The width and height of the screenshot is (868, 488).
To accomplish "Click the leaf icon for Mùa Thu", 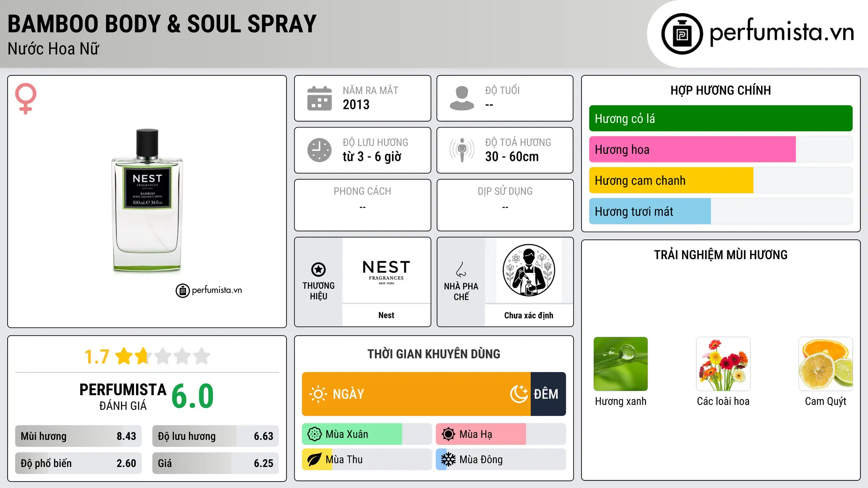I will [314, 460].
